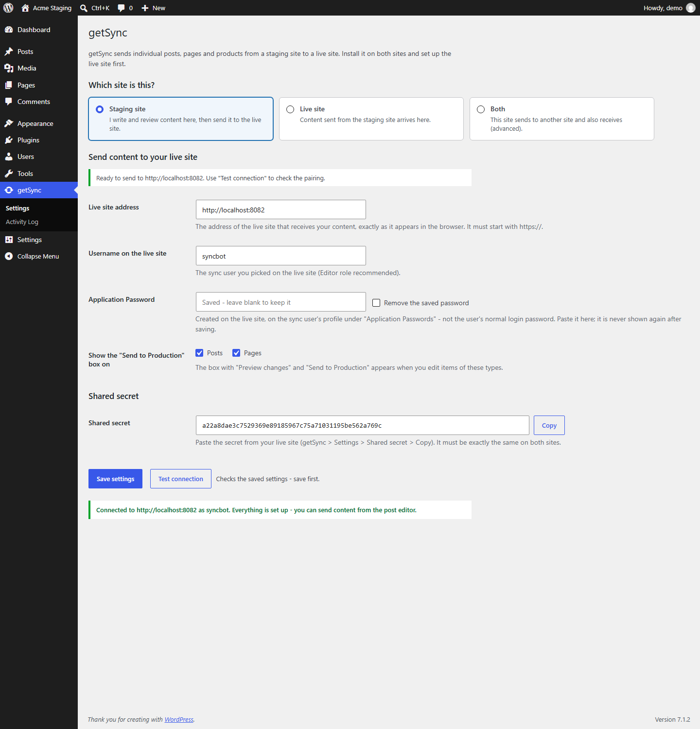Click the Version 7.1.2 footer text

point(672,719)
